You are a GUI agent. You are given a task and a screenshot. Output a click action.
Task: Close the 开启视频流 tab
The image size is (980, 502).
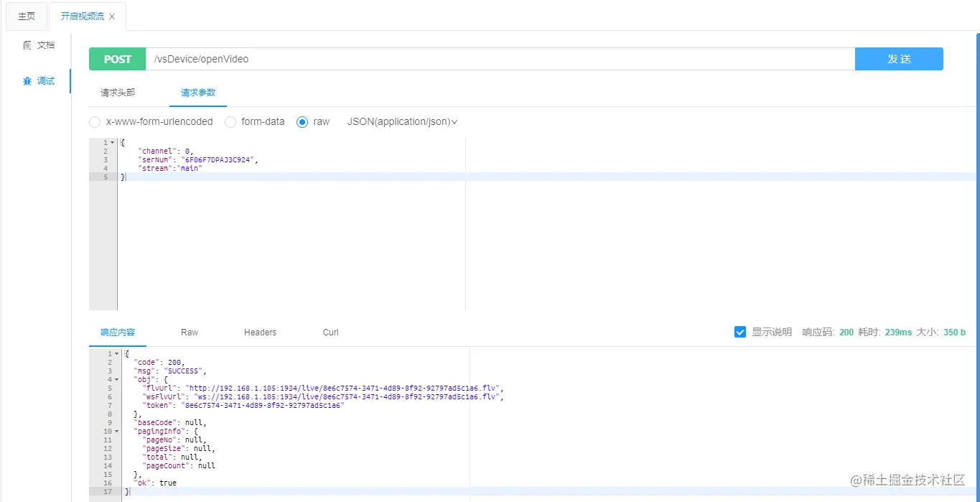(112, 17)
